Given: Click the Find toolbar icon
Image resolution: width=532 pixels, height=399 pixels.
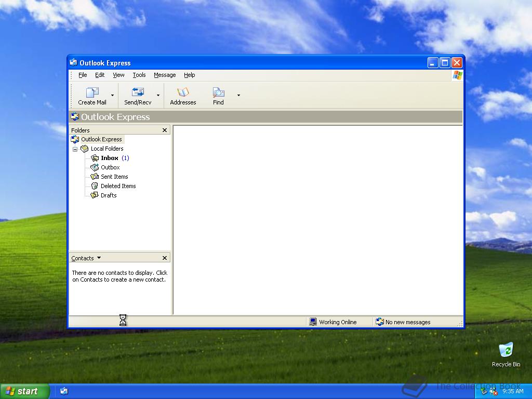Looking at the screenshot, I should point(218,92).
